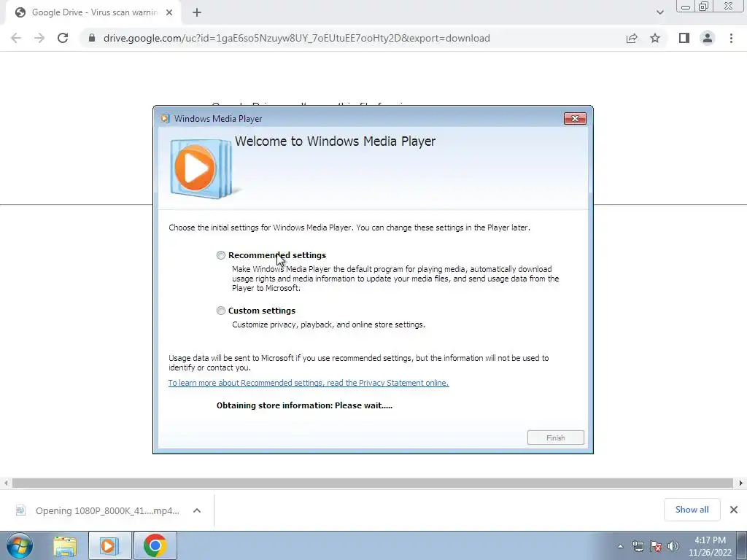Click the Chrome back arrow
The width and height of the screenshot is (747, 560).
pos(16,38)
